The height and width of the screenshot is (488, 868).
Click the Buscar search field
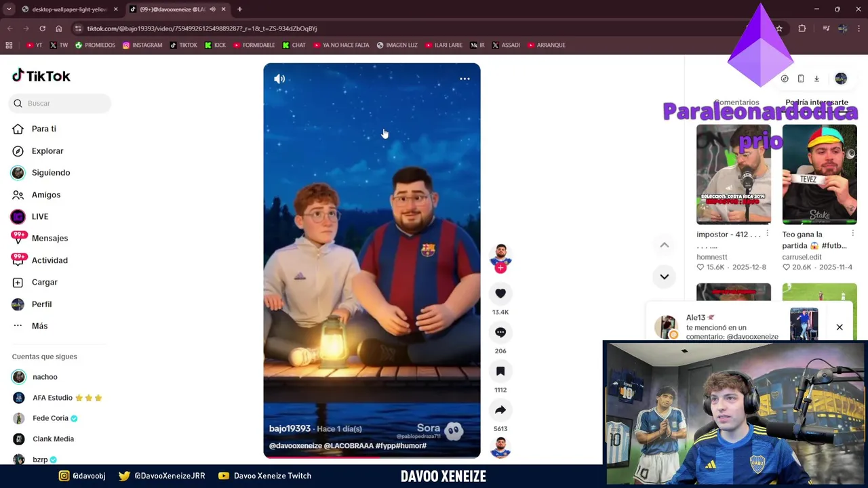pos(60,103)
